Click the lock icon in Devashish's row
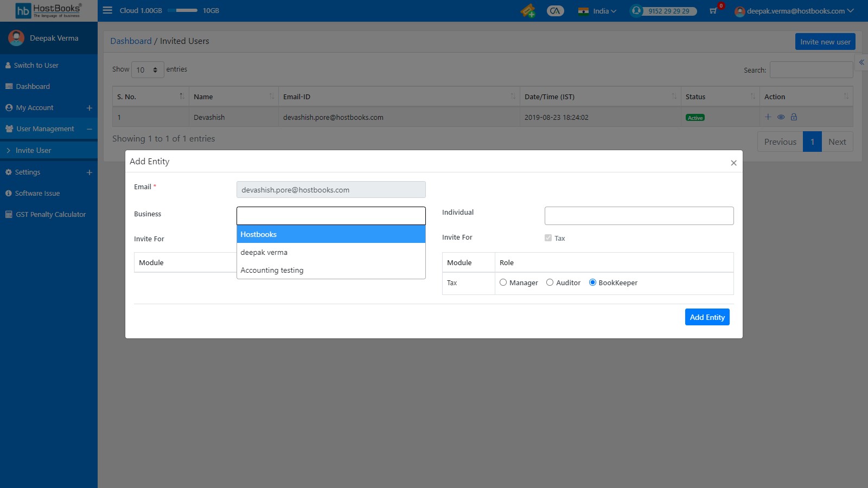868x488 pixels. [794, 117]
